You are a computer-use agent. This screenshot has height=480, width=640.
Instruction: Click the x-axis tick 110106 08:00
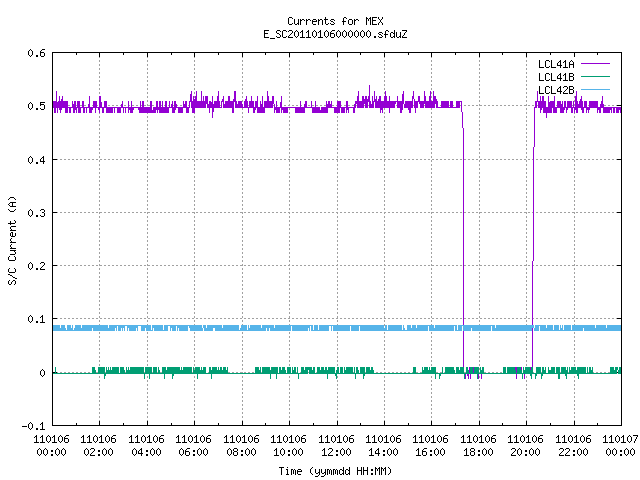click(241, 446)
